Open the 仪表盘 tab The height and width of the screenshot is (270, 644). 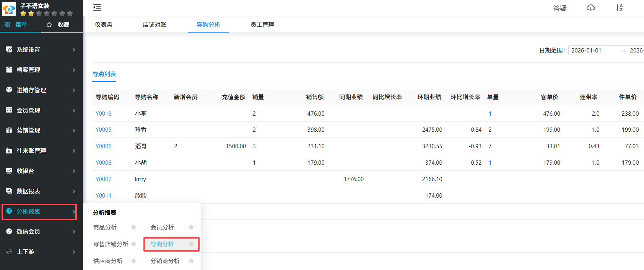(104, 25)
